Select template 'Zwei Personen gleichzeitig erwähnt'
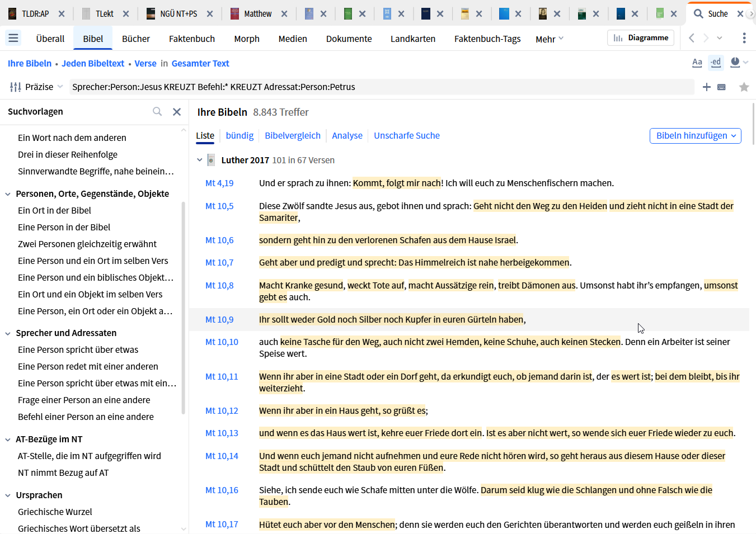 (x=87, y=244)
